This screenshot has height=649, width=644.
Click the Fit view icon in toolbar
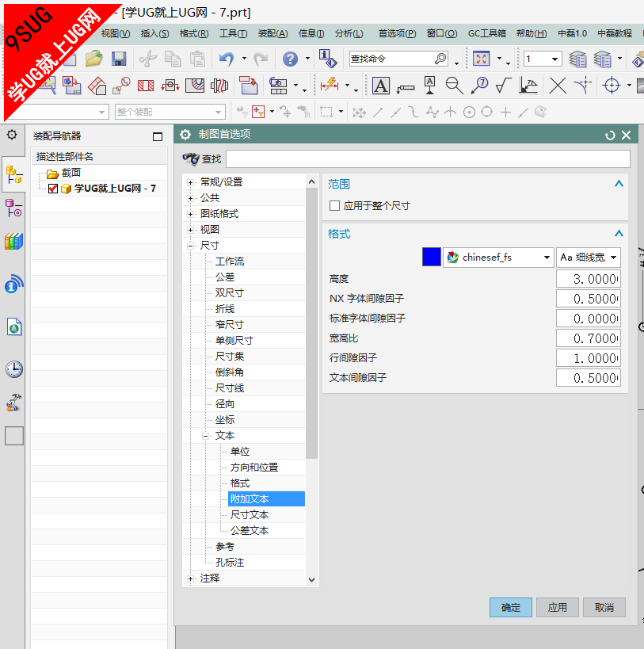(481, 59)
